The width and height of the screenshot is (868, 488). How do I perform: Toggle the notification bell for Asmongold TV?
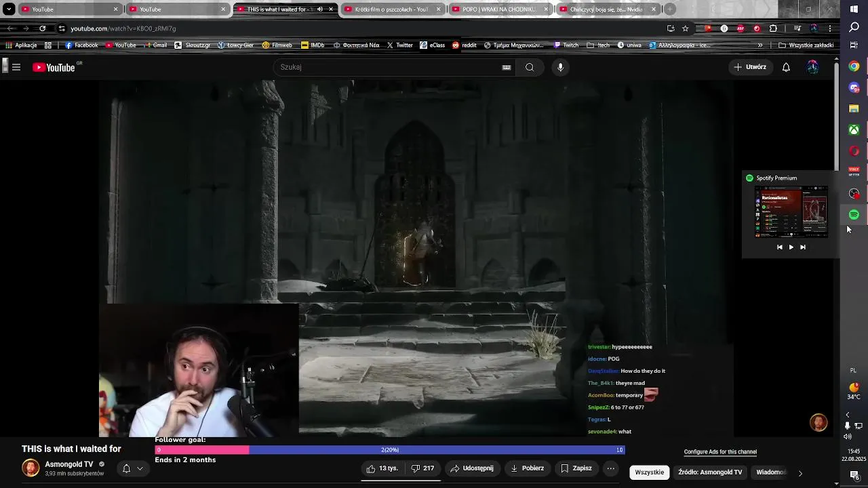pos(126,468)
